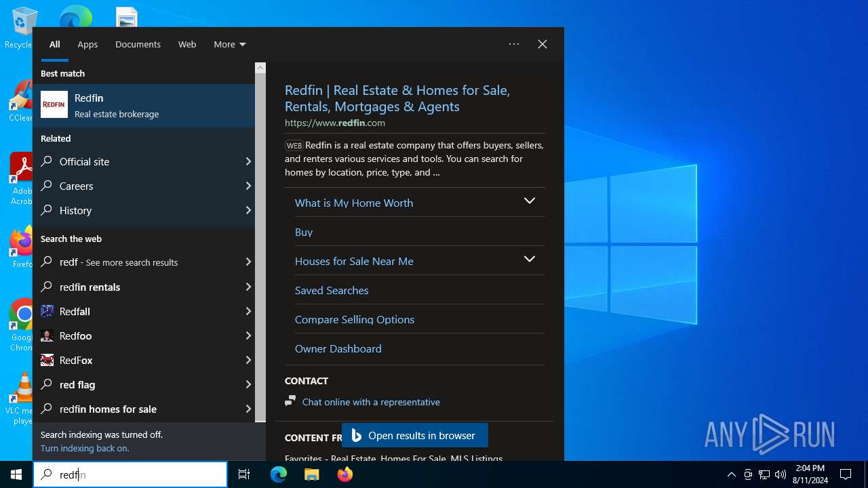Open the More filter dropdown
This screenshot has width=868, height=488.
tap(229, 44)
